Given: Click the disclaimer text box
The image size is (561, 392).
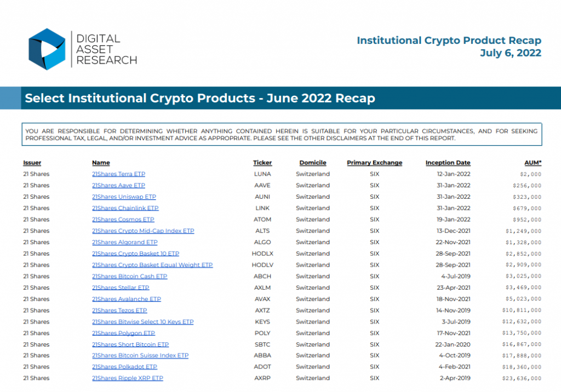Looking at the screenshot, I should [x=282, y=135].
